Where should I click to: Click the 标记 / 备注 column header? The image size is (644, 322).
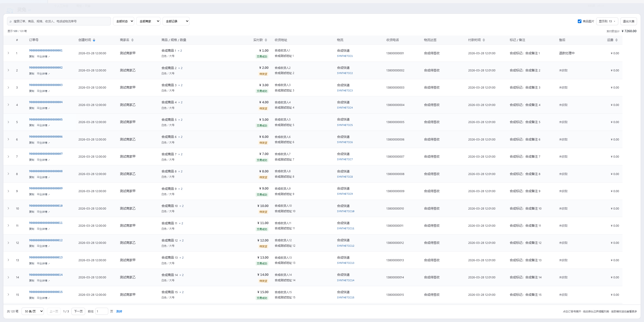click(x=517, y=40)
